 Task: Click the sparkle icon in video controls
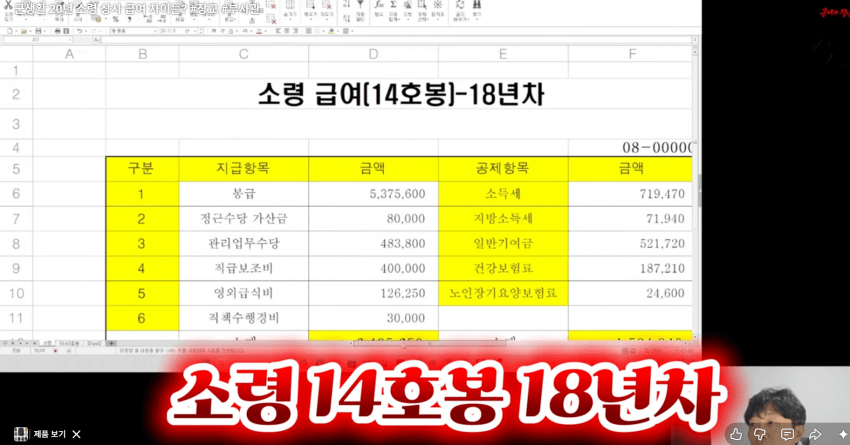click(842, 434)
